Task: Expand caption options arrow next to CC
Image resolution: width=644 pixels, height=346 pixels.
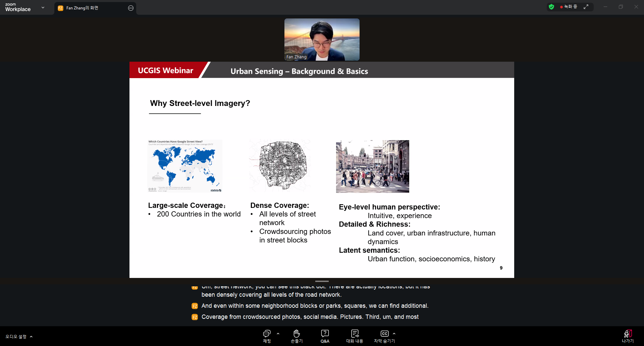Action: click(394, 334)
